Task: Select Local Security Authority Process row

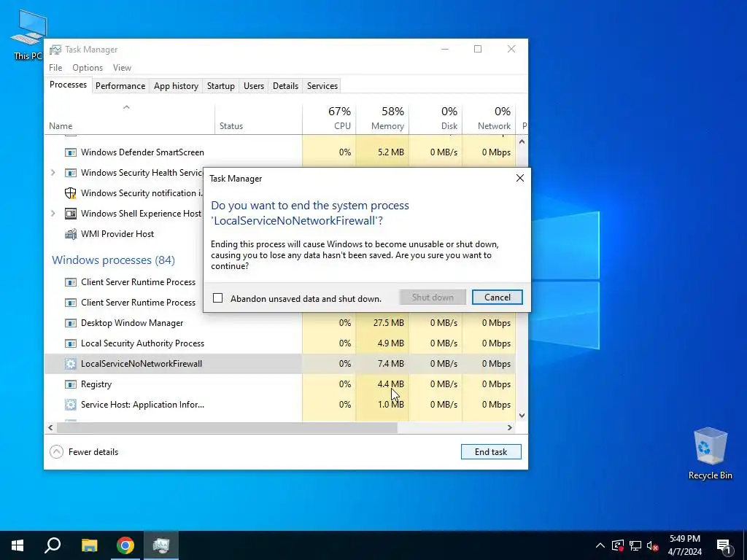Action: point(280,343)
